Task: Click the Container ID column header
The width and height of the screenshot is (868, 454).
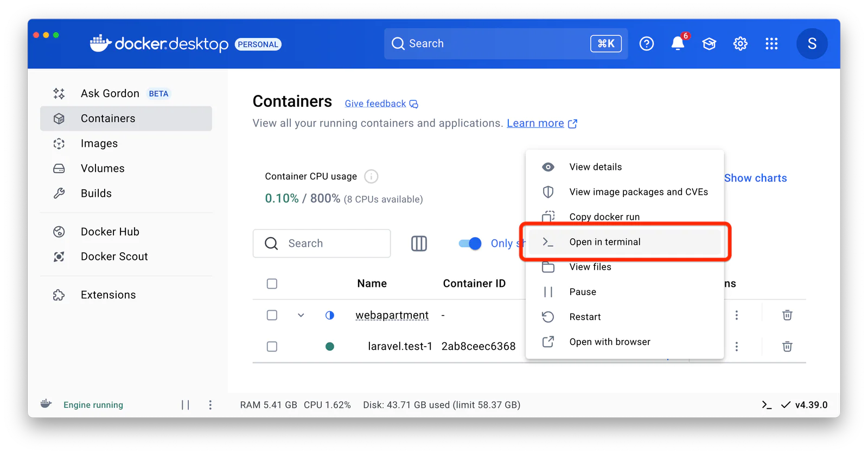Action: click(x=474, y=284)
